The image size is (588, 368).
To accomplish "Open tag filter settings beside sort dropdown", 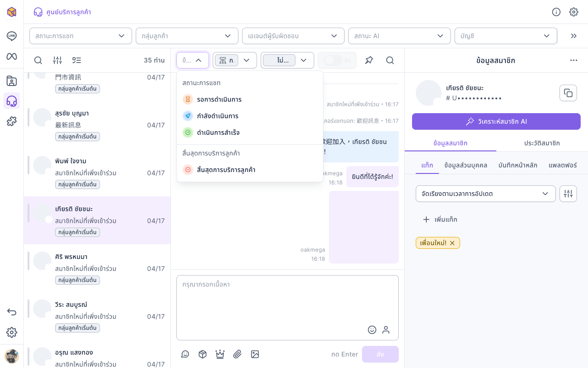I will [568, 194].
